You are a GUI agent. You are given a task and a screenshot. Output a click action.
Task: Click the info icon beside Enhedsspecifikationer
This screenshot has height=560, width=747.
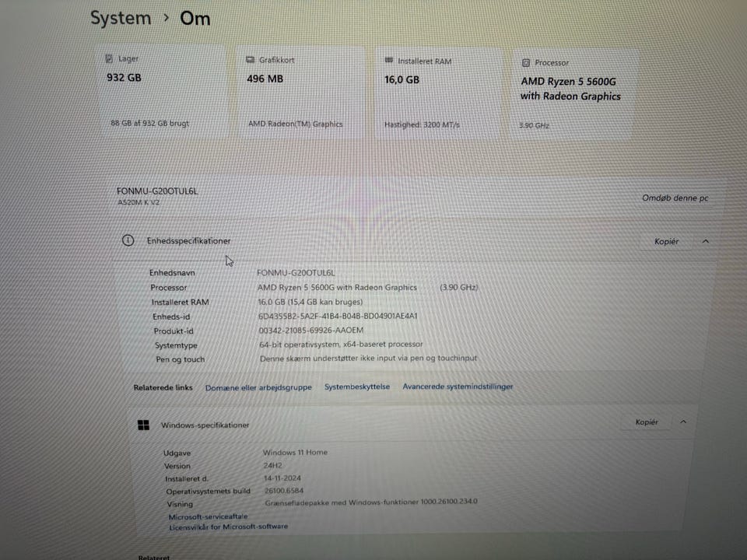(x=128, y=240)
